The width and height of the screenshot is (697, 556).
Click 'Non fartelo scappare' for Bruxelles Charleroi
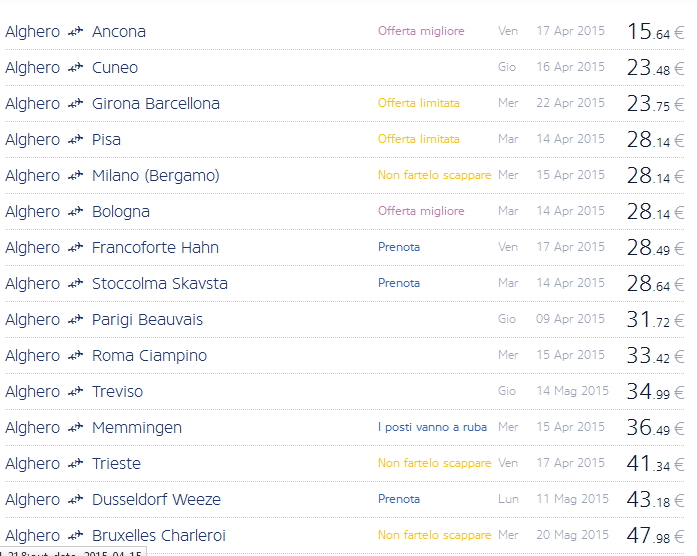[x=434, y=535]
